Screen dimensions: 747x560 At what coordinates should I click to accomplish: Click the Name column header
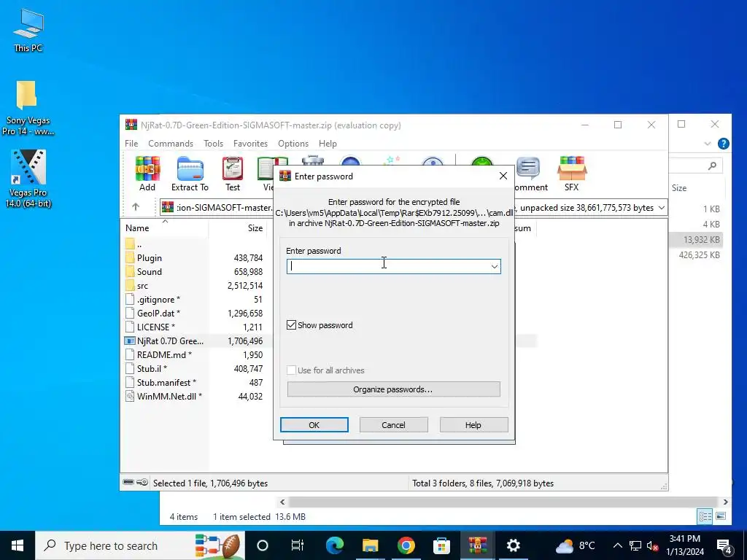pos(164,228)
